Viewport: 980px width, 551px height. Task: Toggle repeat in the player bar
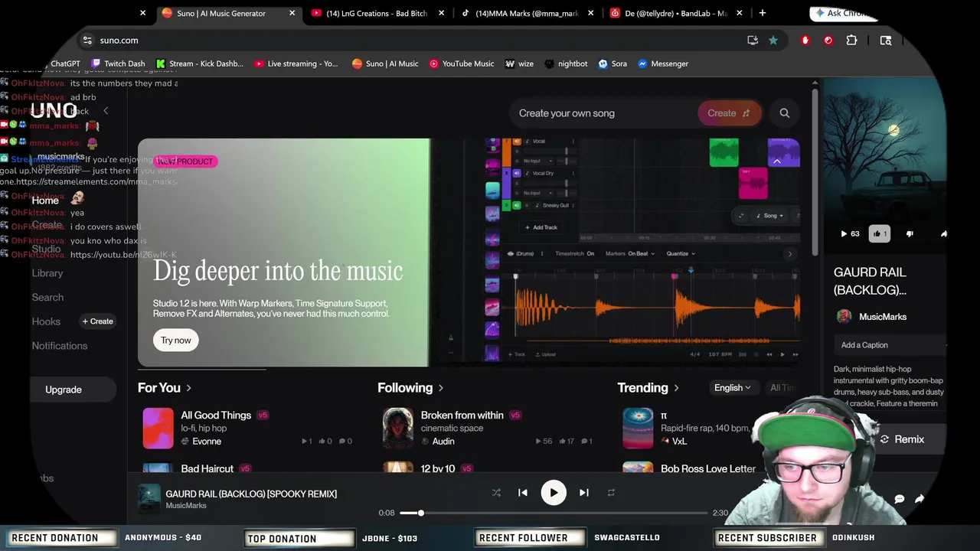[611, 493]
